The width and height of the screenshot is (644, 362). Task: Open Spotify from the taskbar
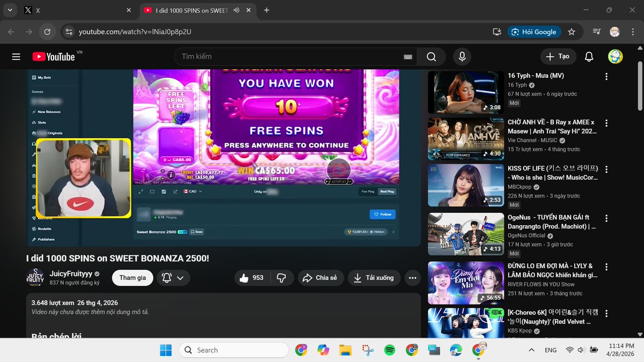coord(390,350)
